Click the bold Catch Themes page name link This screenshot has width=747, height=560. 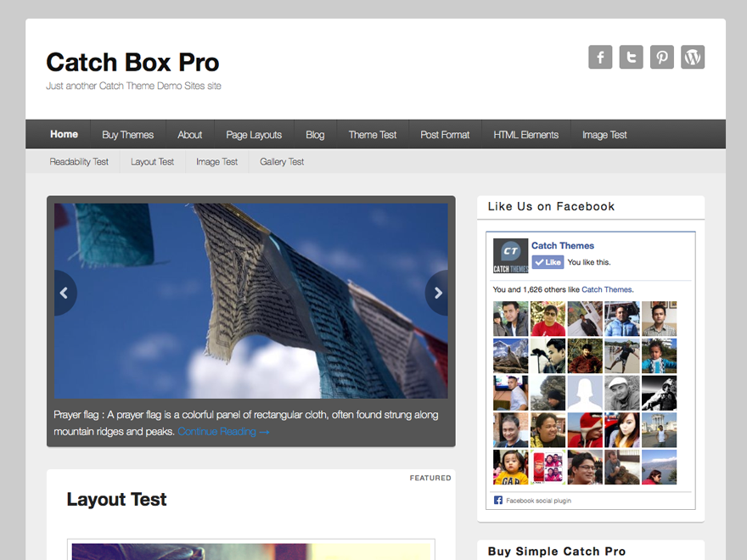coord(563,246)
